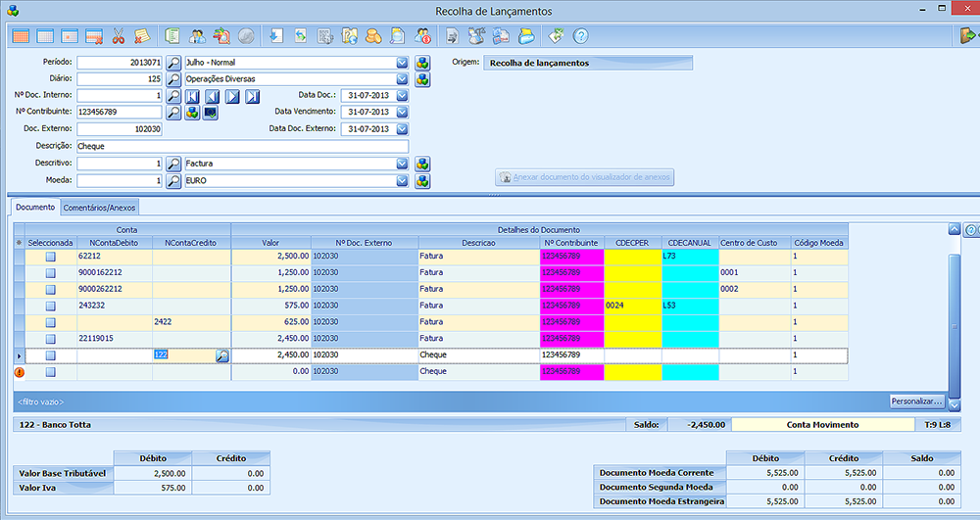Screen dimensions: 980x520
Task: Go to last internal document record
Action: pyautogui.click(x=253, y=96)
